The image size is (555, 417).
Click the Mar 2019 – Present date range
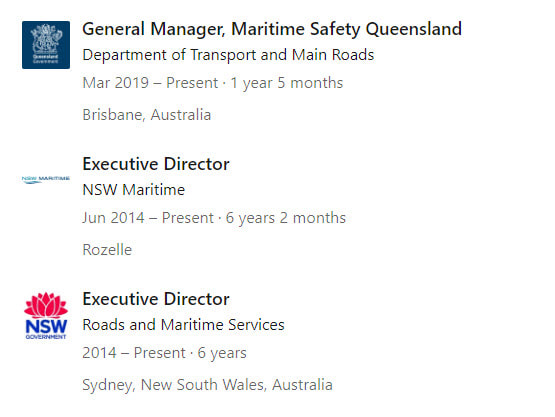[x=150, y=83]
